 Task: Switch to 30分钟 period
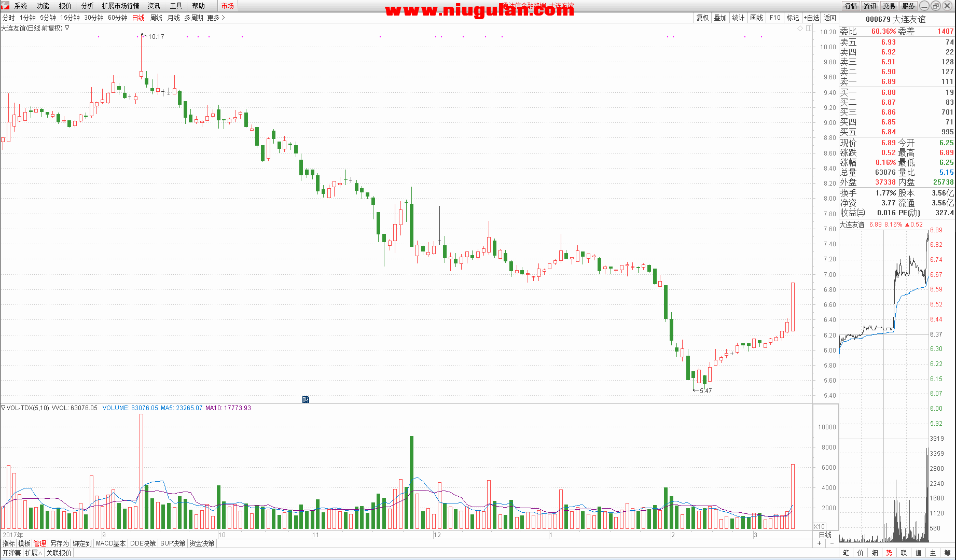pos(94,18)
